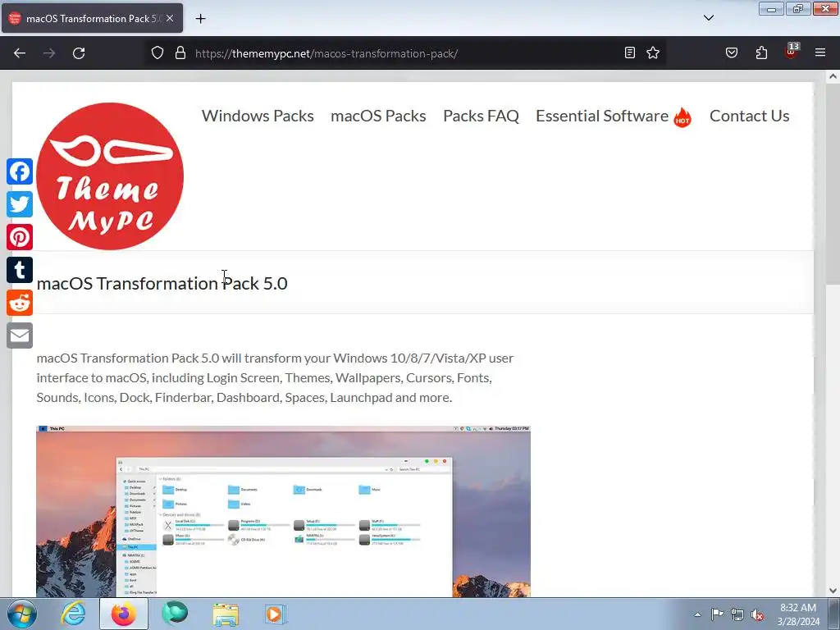840x630 pixels.
Task: Toggle reader view icon
Action: 630,52
